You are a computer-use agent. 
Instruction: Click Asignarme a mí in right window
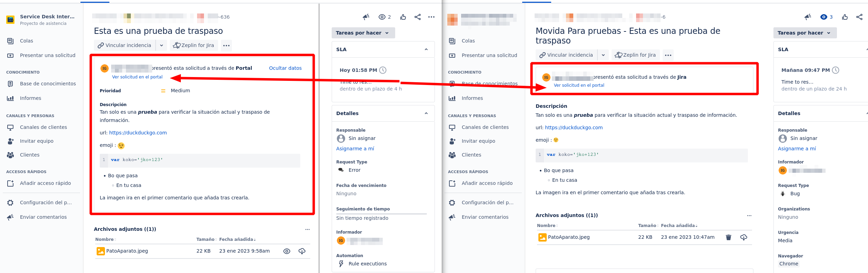tap(797, 149)
